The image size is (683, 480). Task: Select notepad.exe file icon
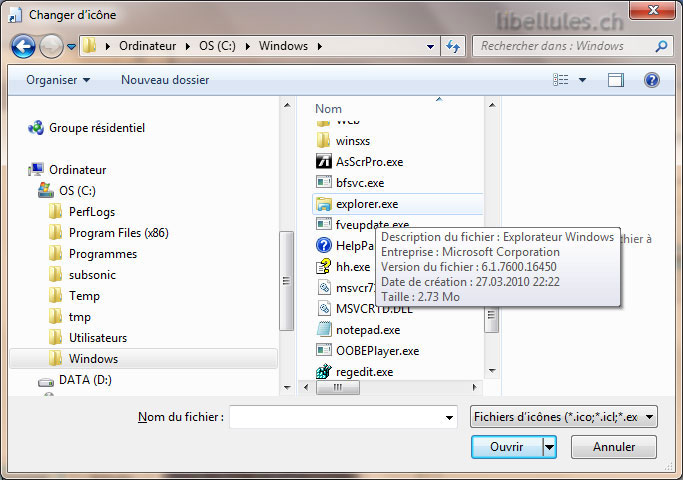click(x=324, y=329)
